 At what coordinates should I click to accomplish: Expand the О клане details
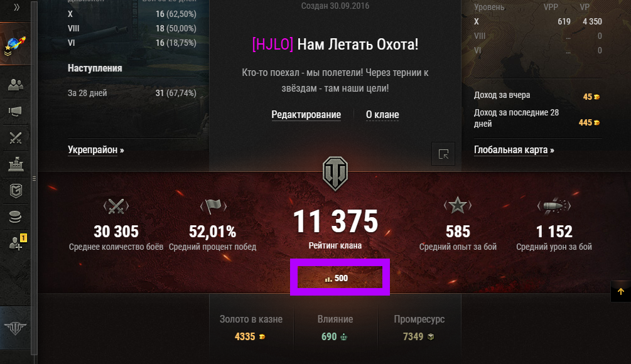382,115
